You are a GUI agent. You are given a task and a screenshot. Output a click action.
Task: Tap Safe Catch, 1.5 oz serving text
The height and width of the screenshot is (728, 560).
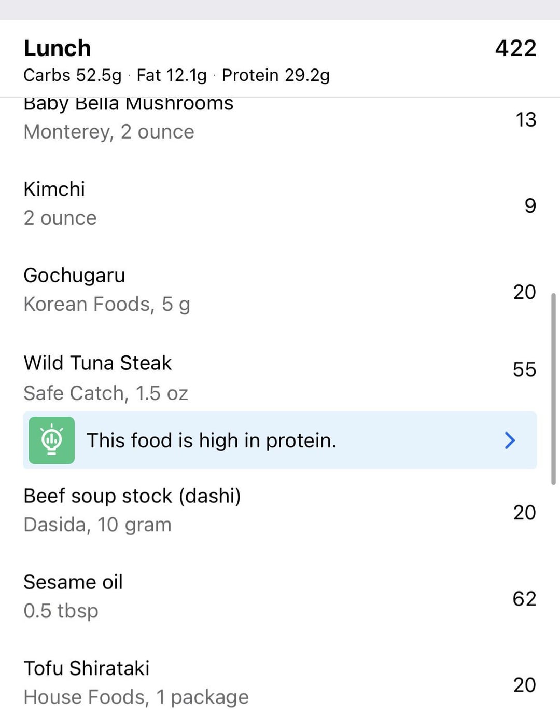(106, 393)
